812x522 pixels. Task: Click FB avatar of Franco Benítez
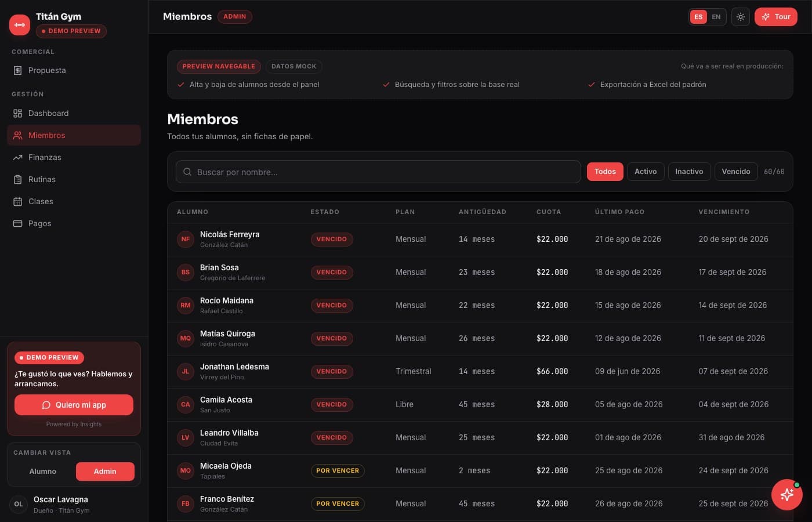click(x=186, y=503)
